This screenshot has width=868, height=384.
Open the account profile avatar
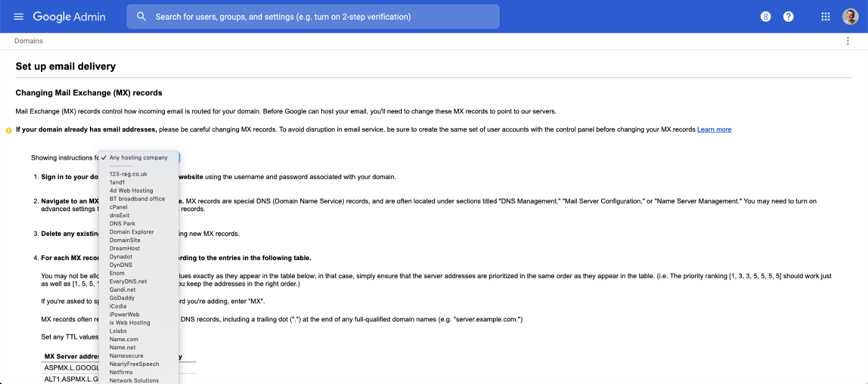point(850,17)
